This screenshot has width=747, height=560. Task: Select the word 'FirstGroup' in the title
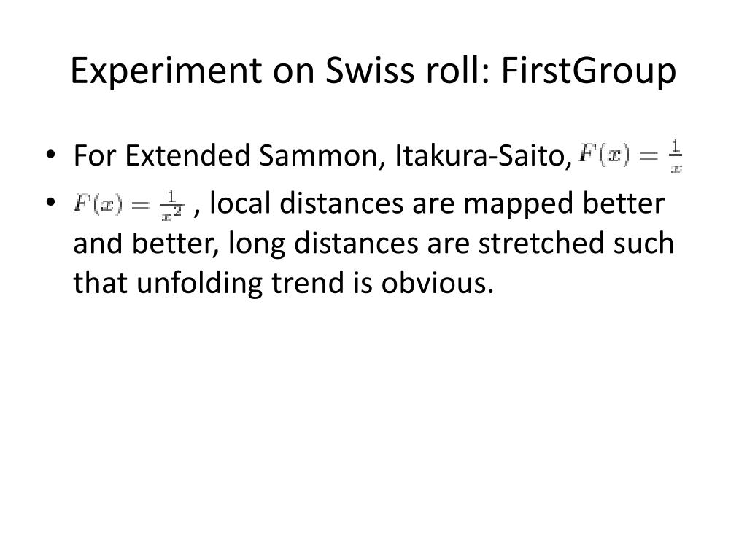pyautogui.click(x=589, y=71)
